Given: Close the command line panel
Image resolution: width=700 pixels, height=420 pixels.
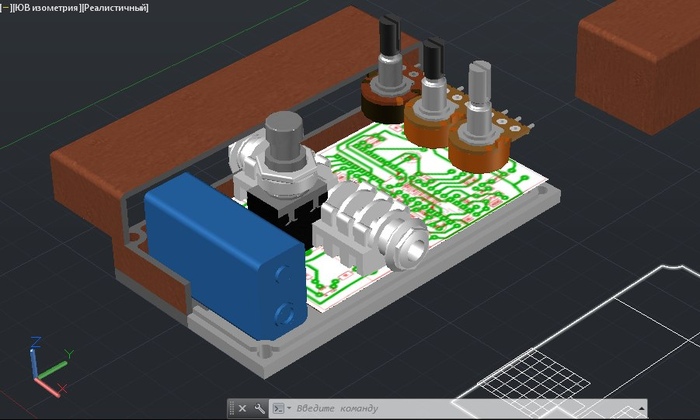Looking at the screenshot, I should [242, 408].
